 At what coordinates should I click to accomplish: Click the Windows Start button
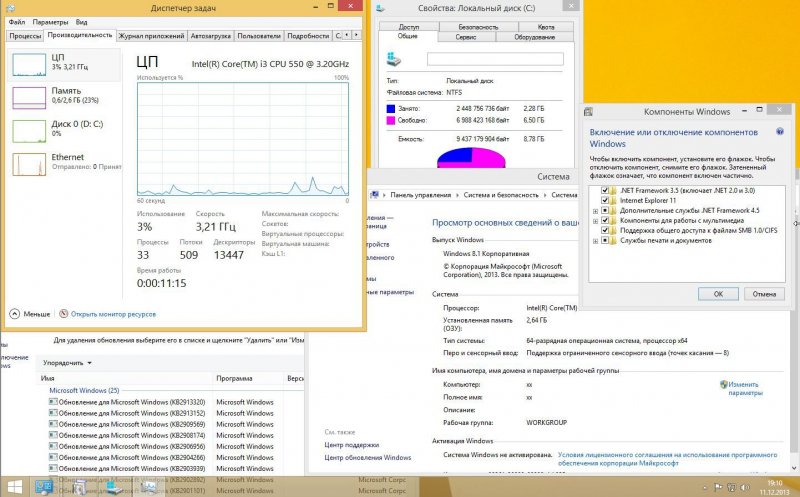[15, 487]
